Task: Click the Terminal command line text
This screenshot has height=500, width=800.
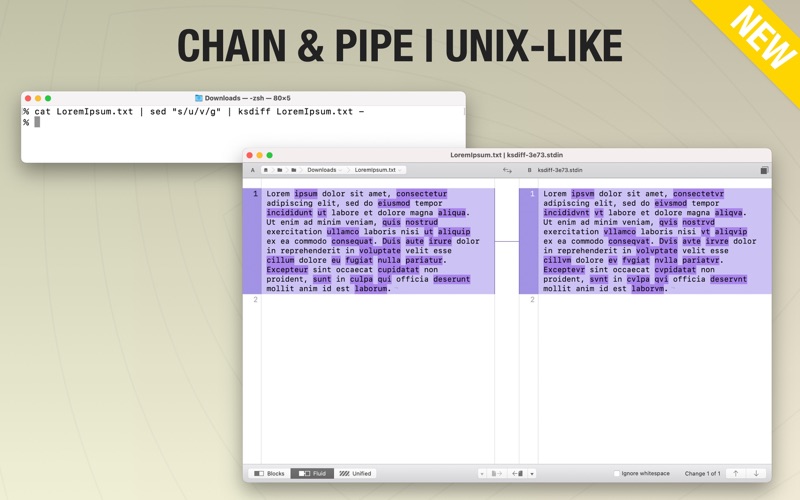Action: [x=199, y=112]
